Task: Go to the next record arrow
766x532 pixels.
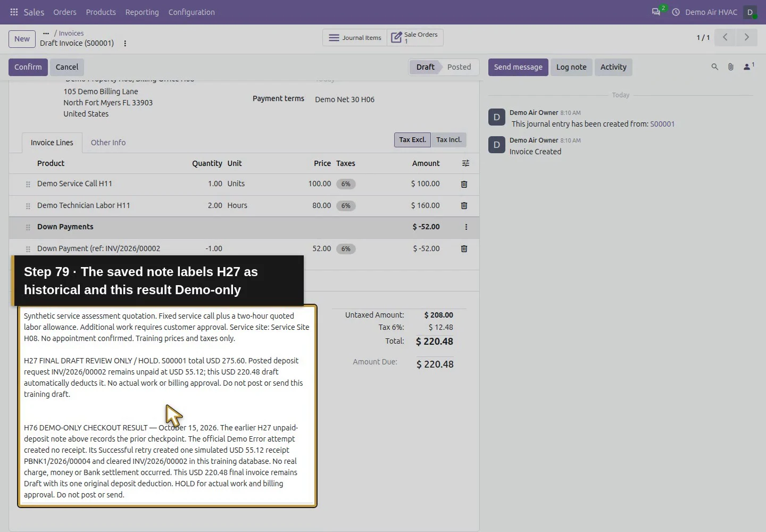Action: [x=746, y=37]
